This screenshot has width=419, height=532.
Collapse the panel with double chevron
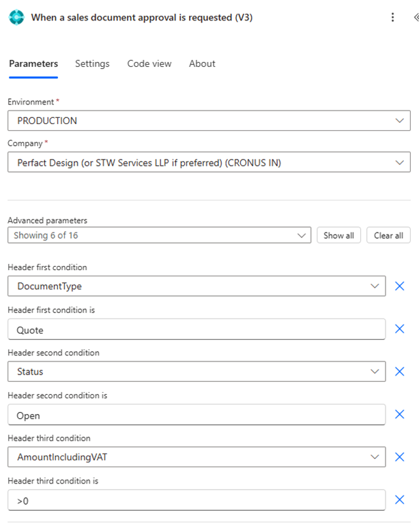tap(415, 18)
